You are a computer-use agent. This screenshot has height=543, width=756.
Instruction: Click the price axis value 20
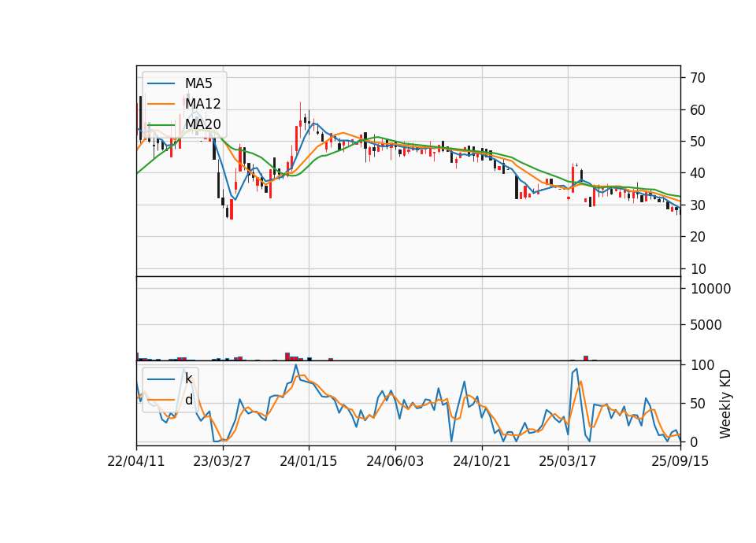point(698,237)
